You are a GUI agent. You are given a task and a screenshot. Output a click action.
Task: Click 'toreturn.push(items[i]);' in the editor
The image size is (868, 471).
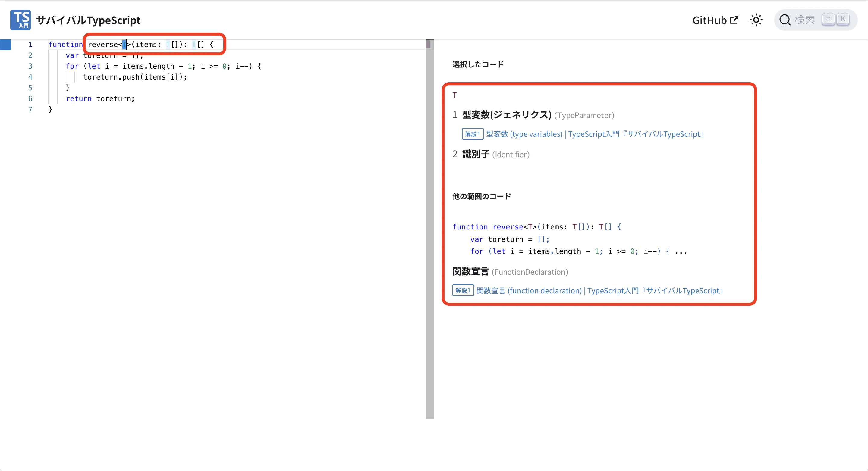pyautogui.click(x=135, y=77)
